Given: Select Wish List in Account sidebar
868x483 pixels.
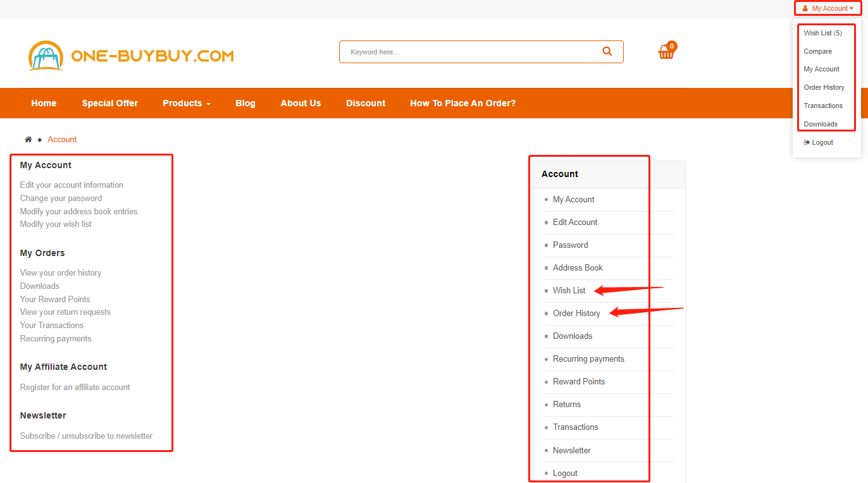Looking at the screenshot, I should pyautogui.click(x=569, y=291).
